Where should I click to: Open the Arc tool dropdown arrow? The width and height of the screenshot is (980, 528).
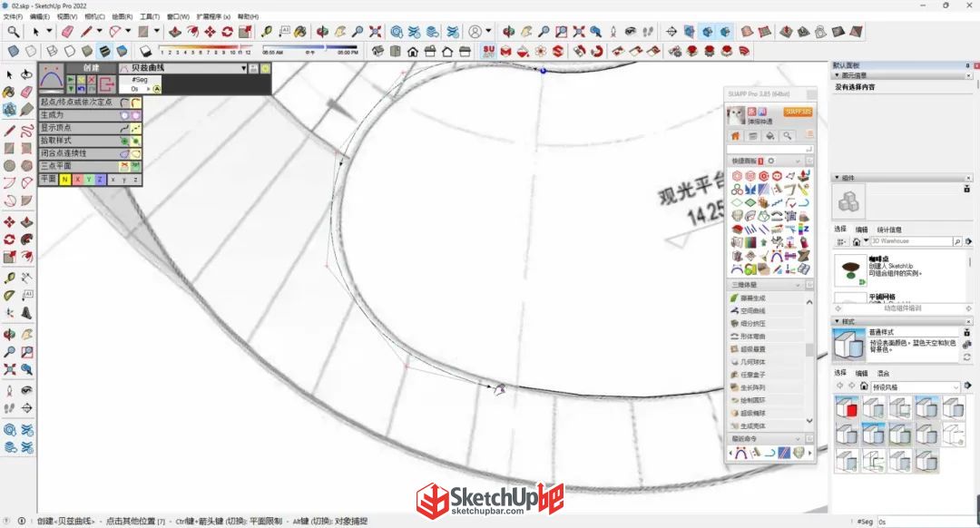coord(128,31)
